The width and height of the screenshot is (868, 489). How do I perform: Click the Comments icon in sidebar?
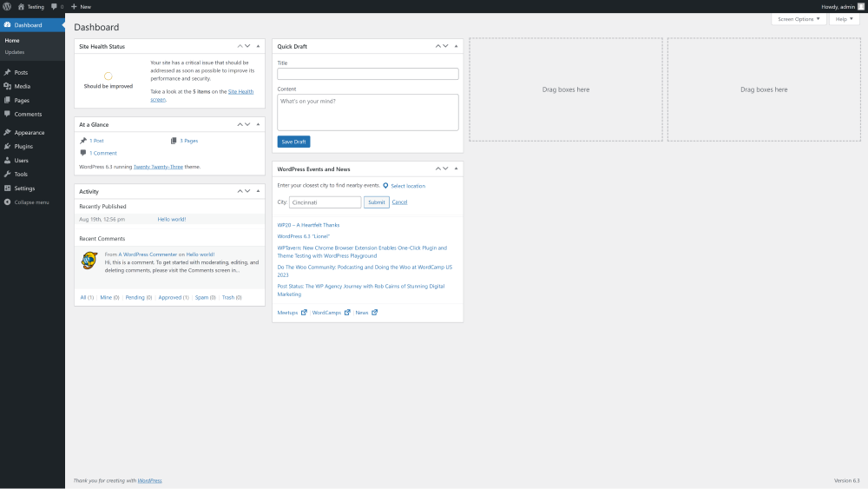(x=7, y=114)
